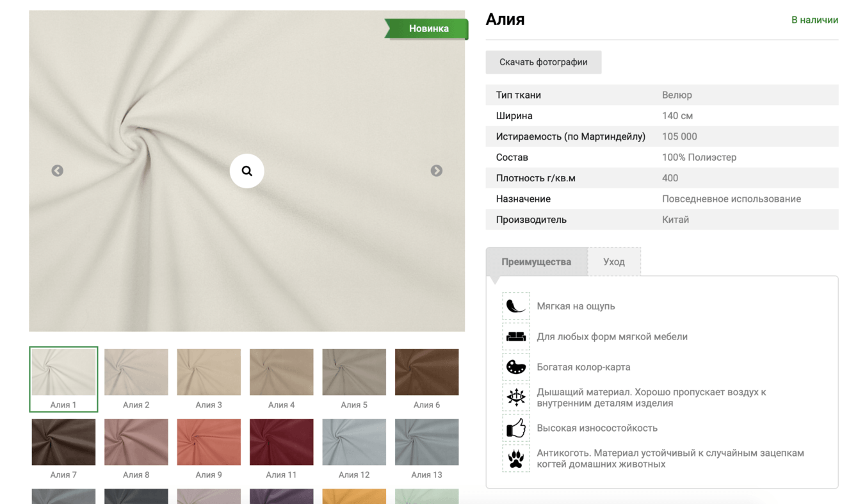Select the Алия 1 thumbnail
858x504 pixels.
click(63, 372)
